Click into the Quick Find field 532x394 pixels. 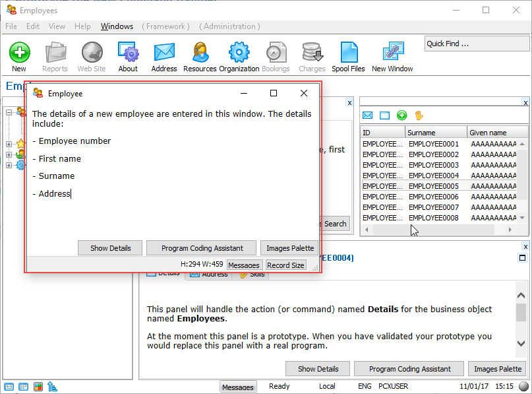[477, 44]
